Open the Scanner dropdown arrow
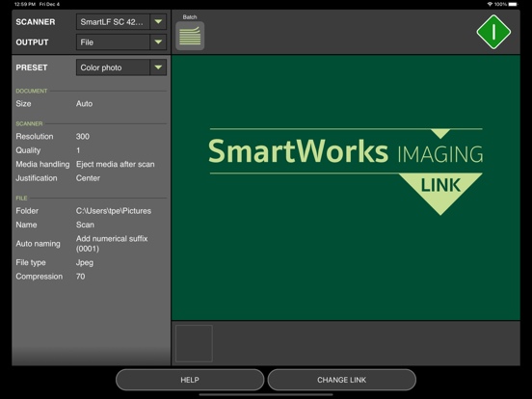This screenshot has height=399, width=532. pyautogui.click(x=158, y=22)
